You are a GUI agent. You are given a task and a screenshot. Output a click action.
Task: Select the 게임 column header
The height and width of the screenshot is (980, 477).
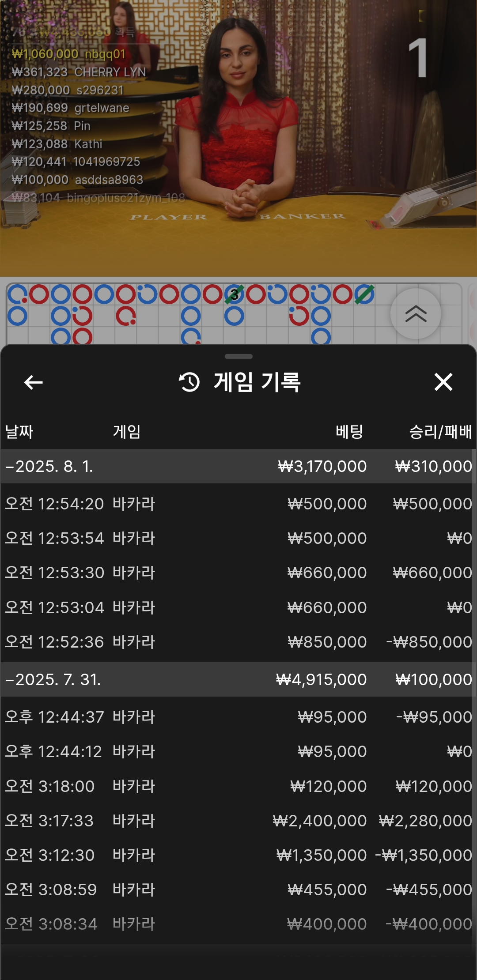(x=127, y=431)
